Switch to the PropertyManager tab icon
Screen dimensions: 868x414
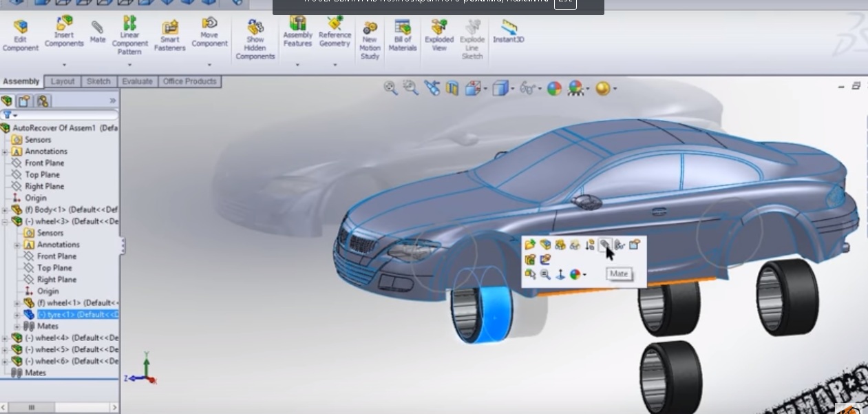(25, 101)
